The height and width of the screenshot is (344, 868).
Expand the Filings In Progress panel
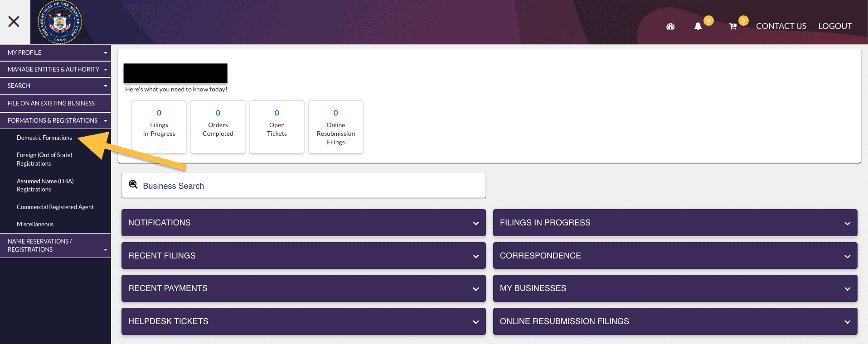675,223
